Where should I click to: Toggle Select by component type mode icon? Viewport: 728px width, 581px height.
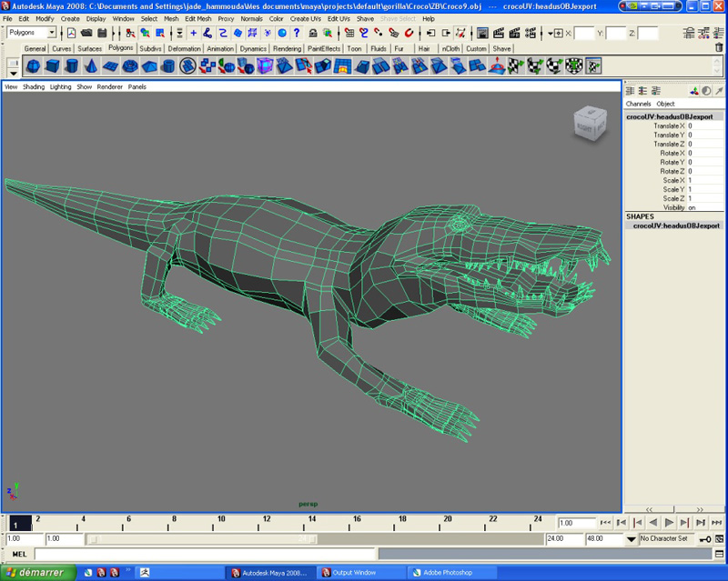[x=160, y=33]
